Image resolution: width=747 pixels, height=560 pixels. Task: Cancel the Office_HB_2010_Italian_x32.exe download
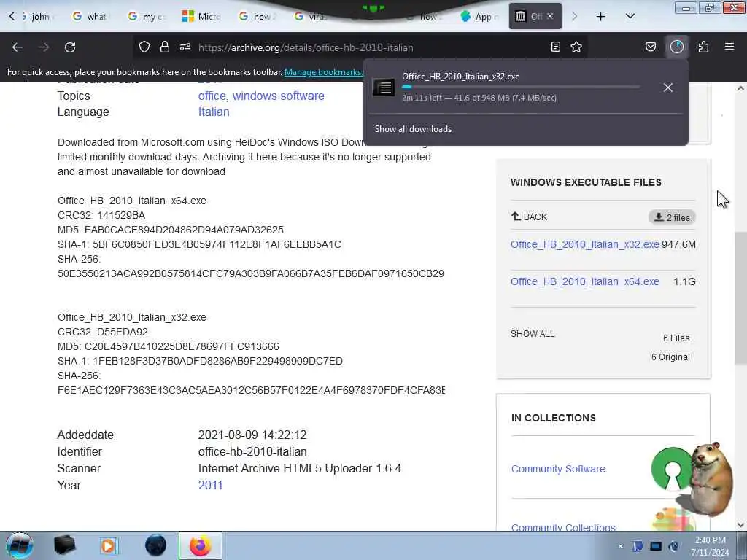pyautogui.click(x=668, y=87)
